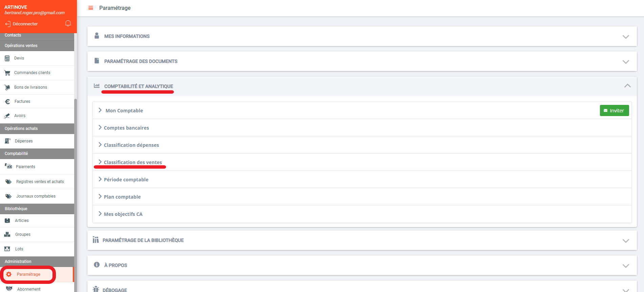Screen dimensions: 644x292
Task: Collapse the Comptabilité et Analytique section
Action: [x=627, y=86]
